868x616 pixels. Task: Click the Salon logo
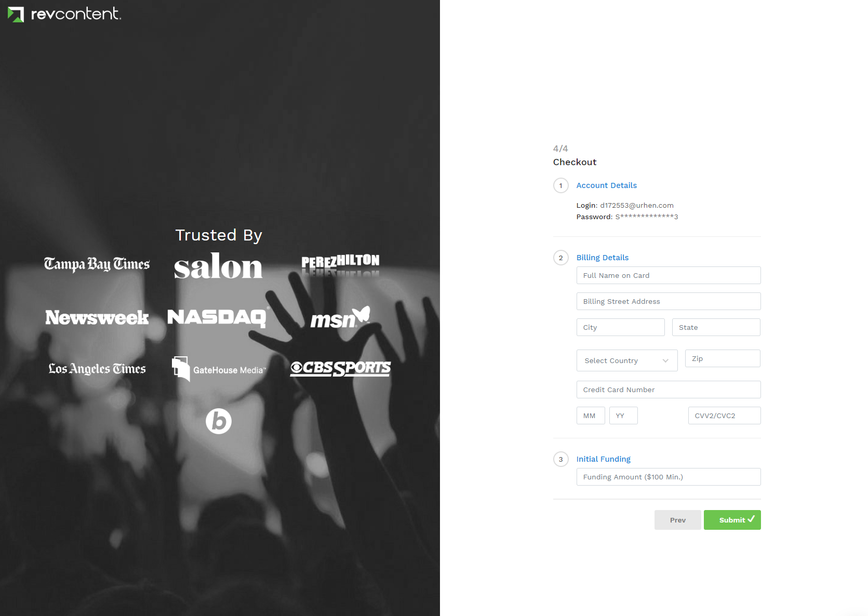click(x=218, y=266)
